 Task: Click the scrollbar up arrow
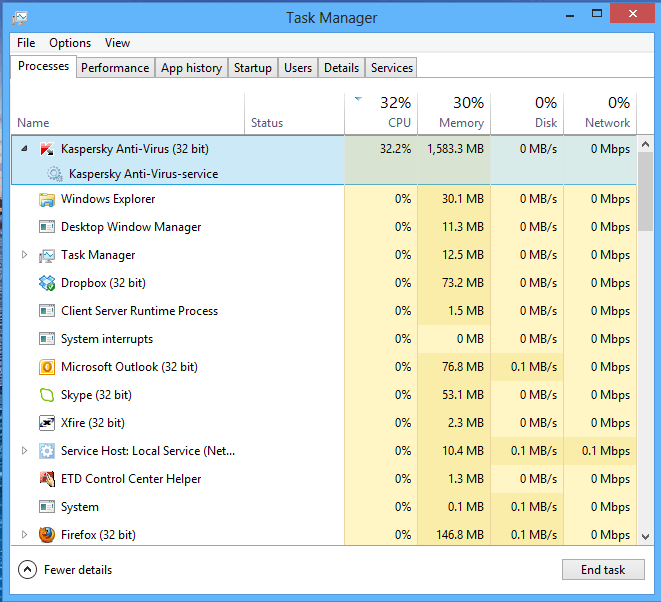(x=645, y=144)
